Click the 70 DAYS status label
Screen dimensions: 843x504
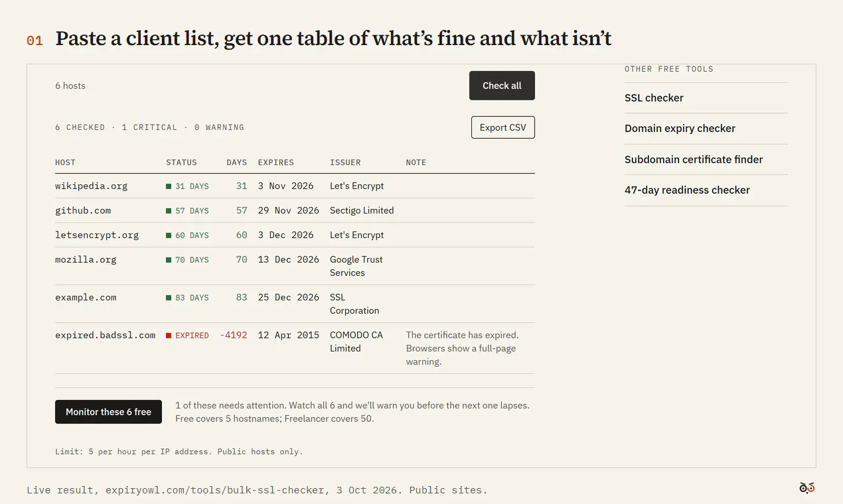pyautogui.click(x=187, y=260)
